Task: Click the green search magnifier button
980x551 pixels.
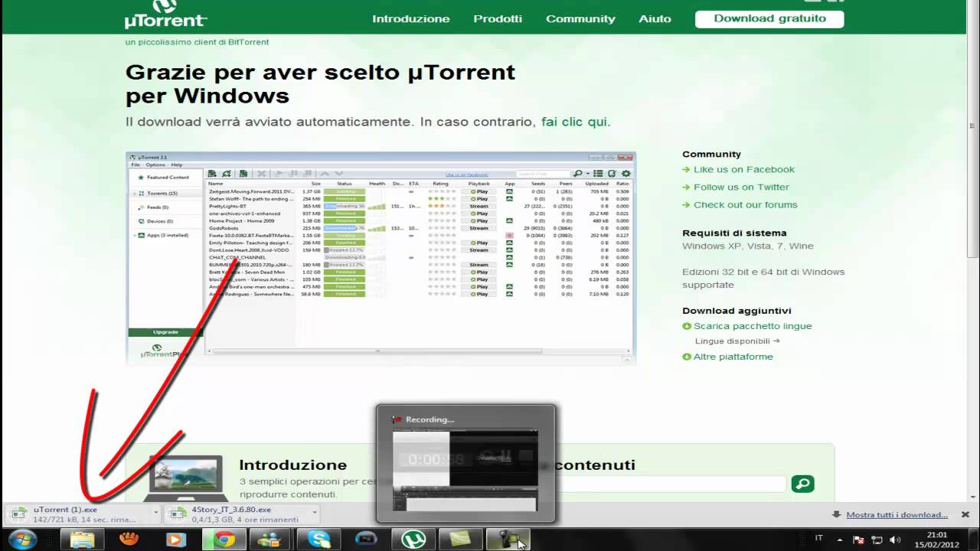Action: pos(802,484)
